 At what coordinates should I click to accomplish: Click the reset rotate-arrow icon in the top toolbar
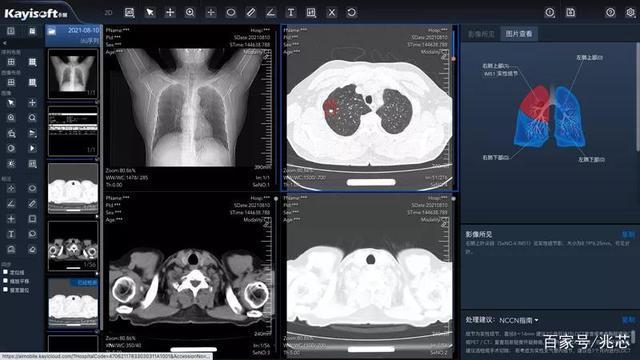[351, 13]
